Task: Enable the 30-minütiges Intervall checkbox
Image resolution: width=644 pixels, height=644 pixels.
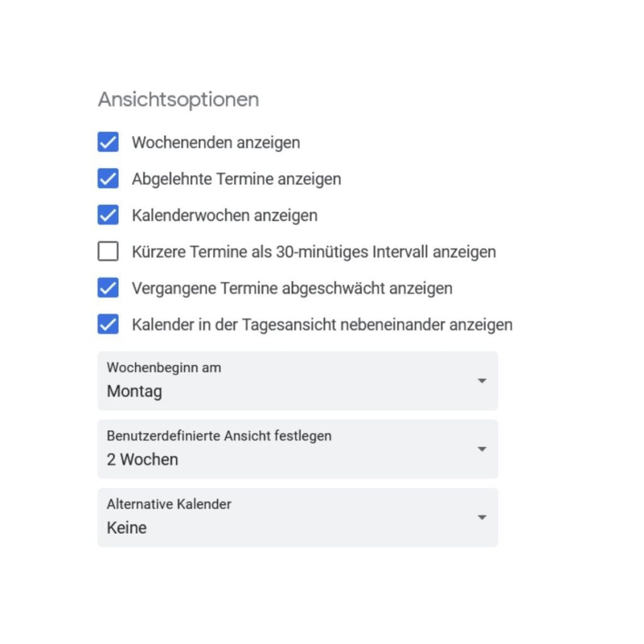Action: pyautogui.click(x=108, y=252)
